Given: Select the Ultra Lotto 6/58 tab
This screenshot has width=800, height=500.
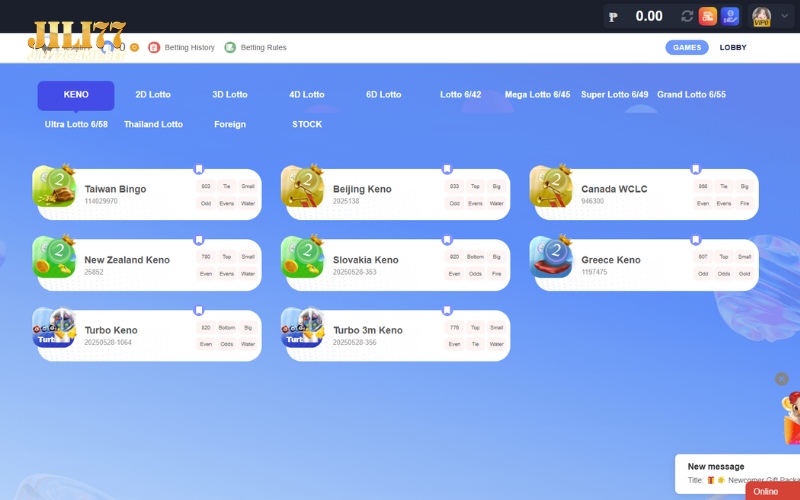Looking at the screenshot, I should (x=76, y=124).
